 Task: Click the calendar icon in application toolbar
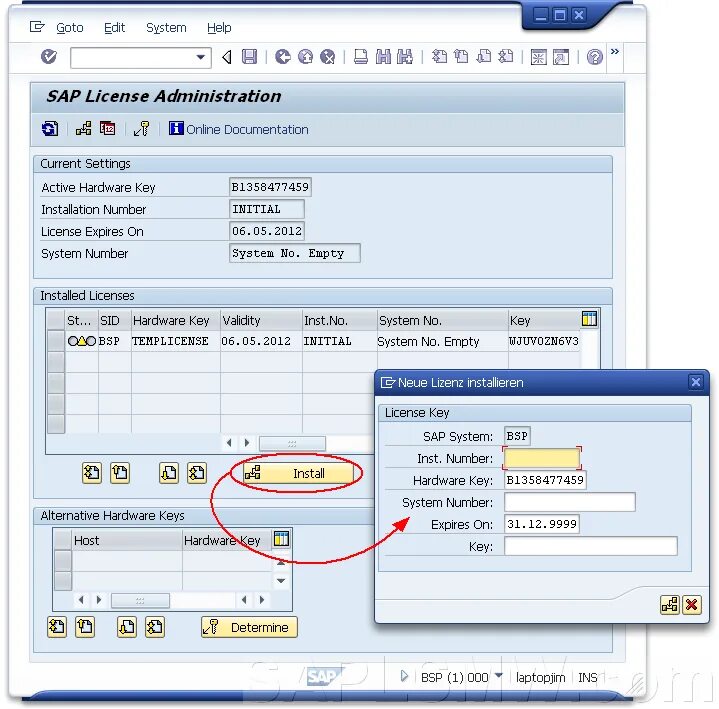(108, 129)
